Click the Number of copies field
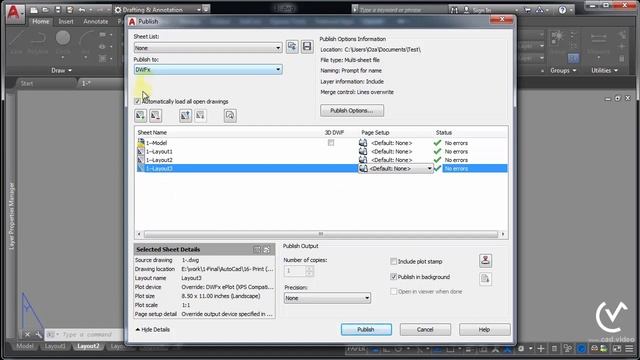Screen dimensions: 640x360 pos(295,271)
